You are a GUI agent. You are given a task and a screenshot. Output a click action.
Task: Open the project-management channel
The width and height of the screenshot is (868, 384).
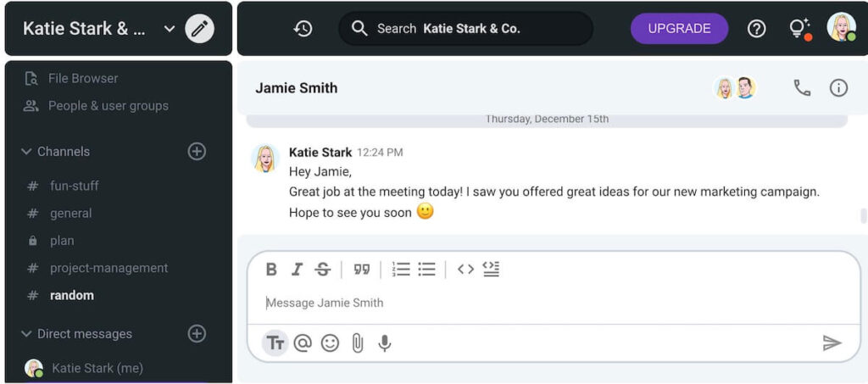pos(108,268)
